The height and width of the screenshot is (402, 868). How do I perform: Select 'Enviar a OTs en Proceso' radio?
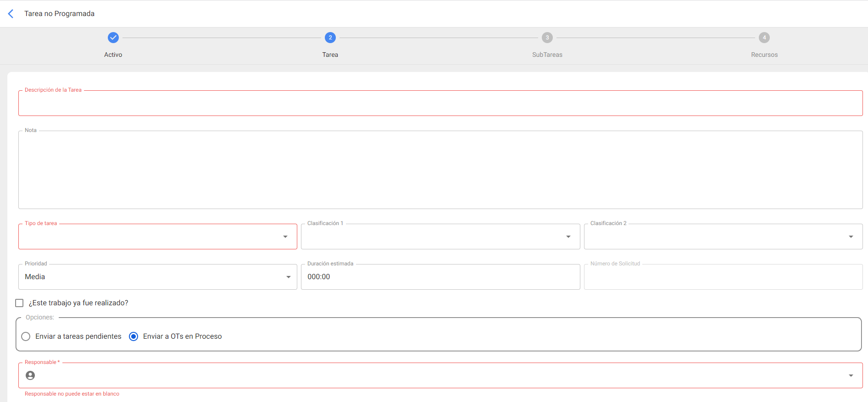click(134, 336)
